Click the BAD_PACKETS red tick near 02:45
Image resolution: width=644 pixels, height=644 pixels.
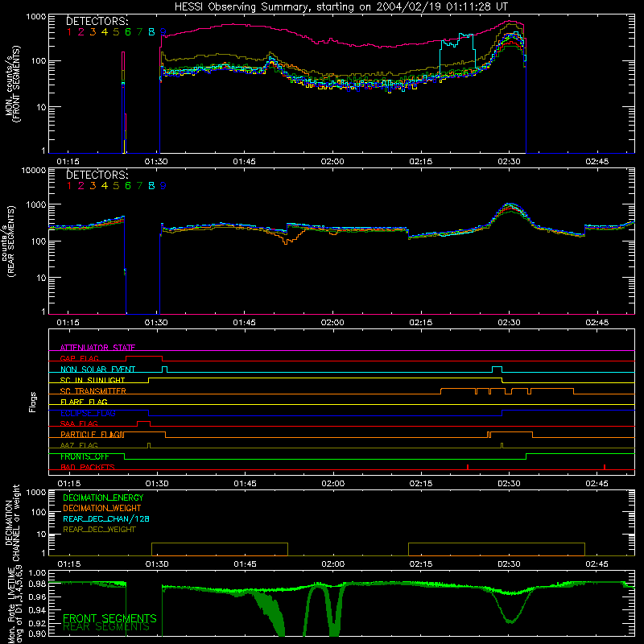[605, 467]
